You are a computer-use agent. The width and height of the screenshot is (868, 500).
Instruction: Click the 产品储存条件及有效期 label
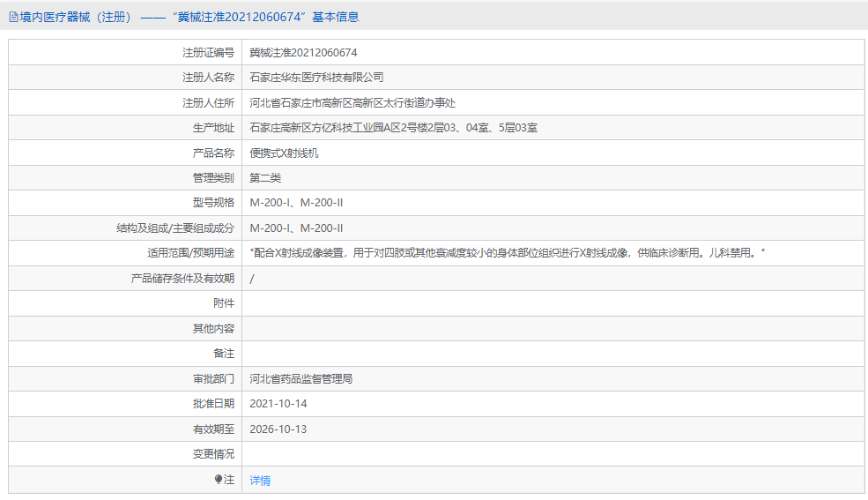tap(182, 279)
